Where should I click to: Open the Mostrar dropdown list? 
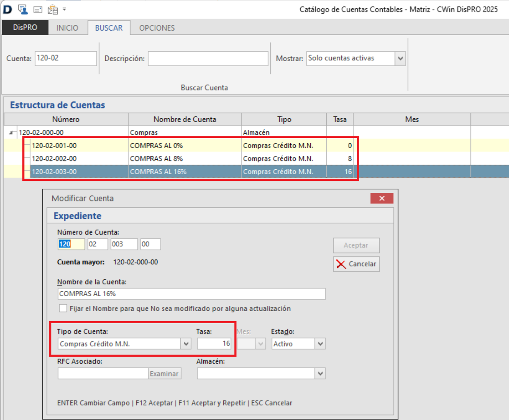pyautogui.click(x=400, y=58)
